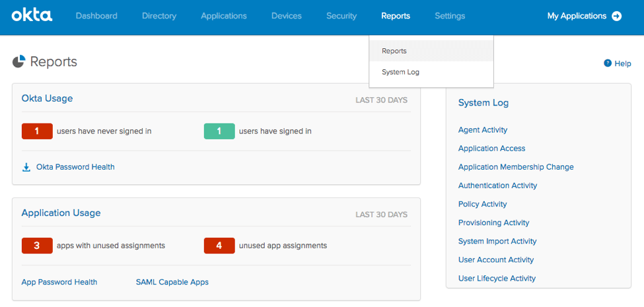644x307 pixels.
Task: Click the apps with unused assignments badge
Action: (37, 246)
